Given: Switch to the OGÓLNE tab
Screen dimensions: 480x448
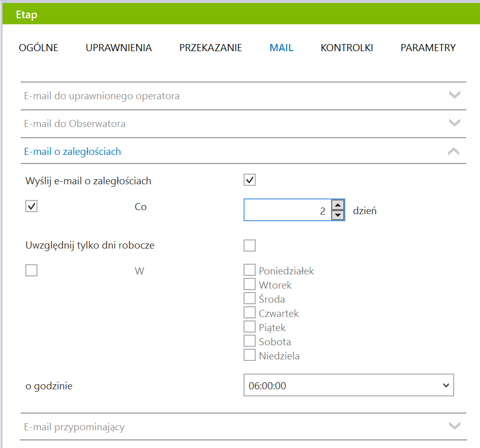Looking at the screenshot, I should (x=38, y=48).
